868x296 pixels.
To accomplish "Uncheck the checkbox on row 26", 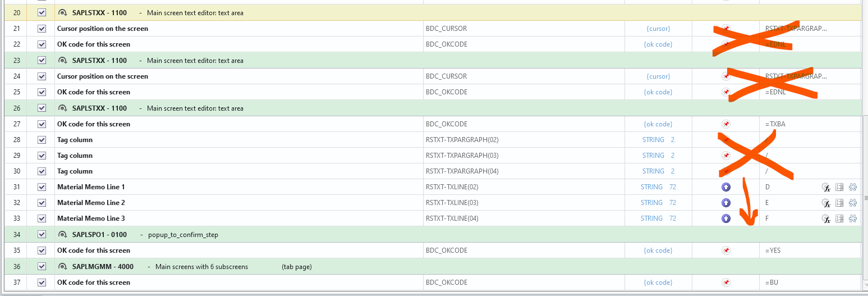I will (42, 108).
